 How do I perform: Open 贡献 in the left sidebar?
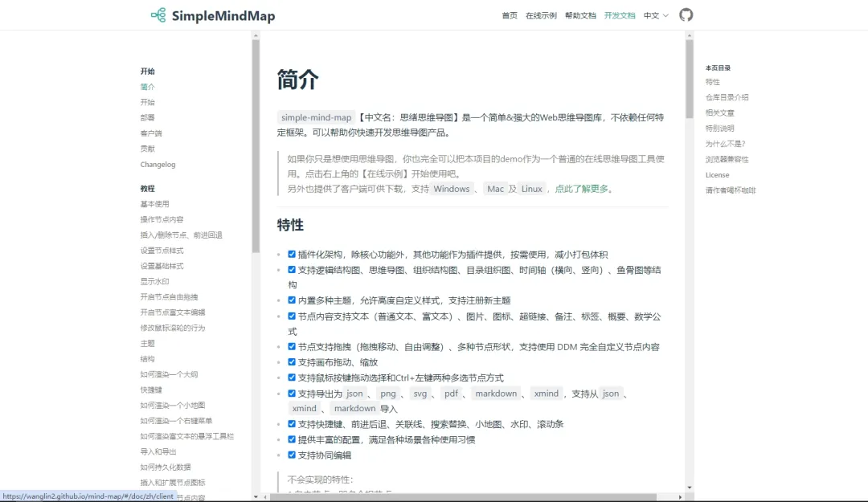147,149
